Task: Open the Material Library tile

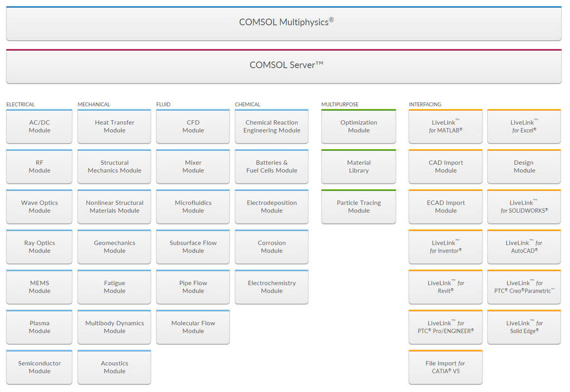Action: pyautogui.click(x=358, y=166)
